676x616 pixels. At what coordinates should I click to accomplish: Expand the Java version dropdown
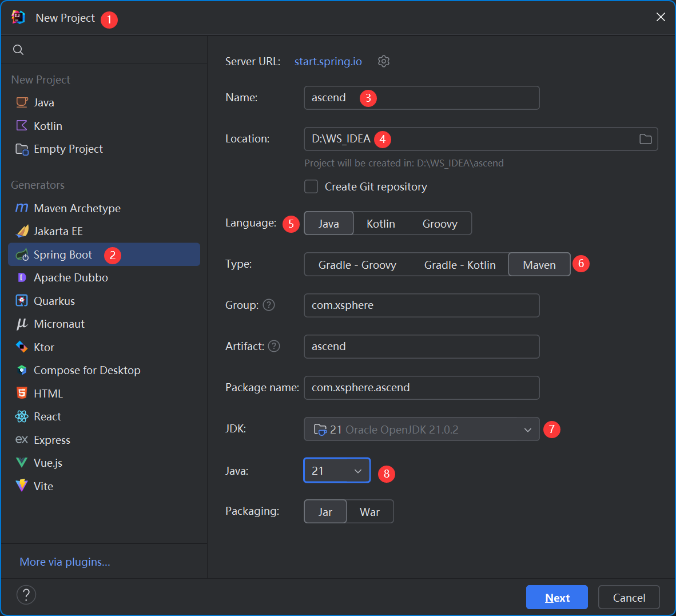pos(337,471)
